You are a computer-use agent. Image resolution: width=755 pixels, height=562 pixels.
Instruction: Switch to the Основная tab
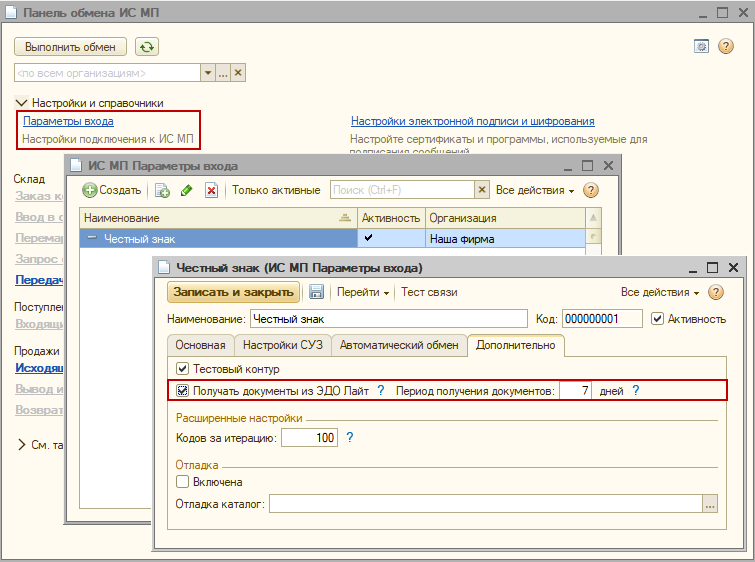pos(200,345)
